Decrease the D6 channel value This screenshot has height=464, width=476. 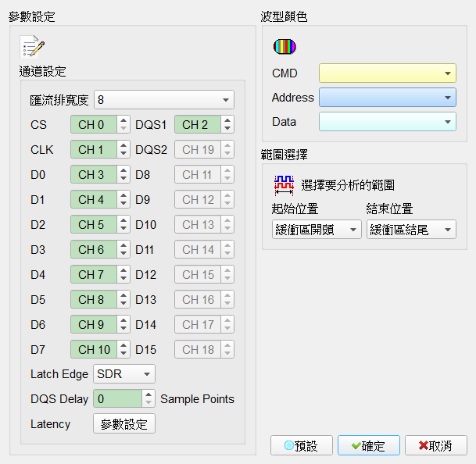pyautogui.click(x=123, y=329)
